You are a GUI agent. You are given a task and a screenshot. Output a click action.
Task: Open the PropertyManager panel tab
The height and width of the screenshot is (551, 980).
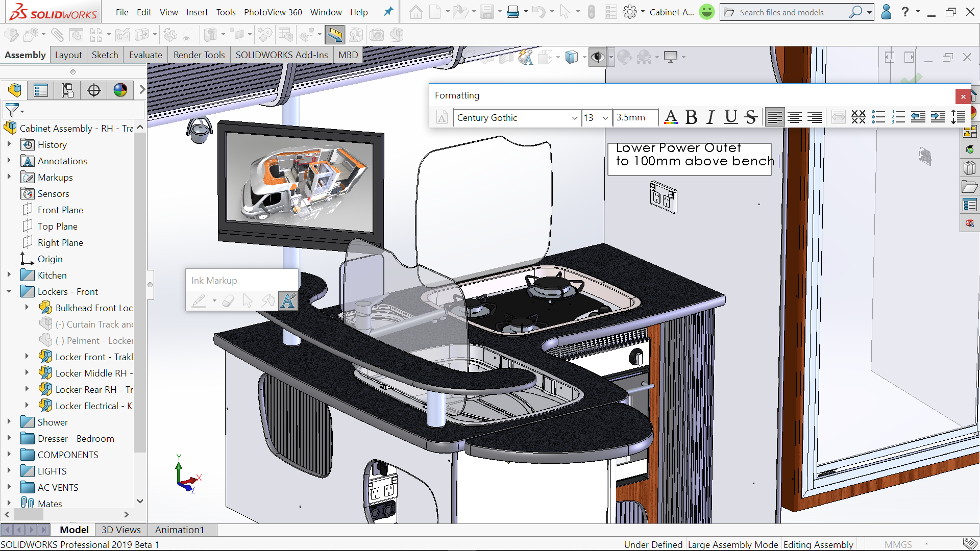click(x=41, y=91)
